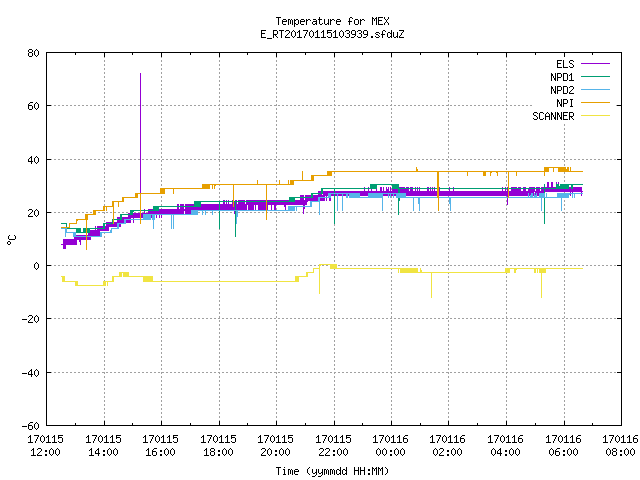Click the yellow SCANNER legend line sample

(595, 116)
